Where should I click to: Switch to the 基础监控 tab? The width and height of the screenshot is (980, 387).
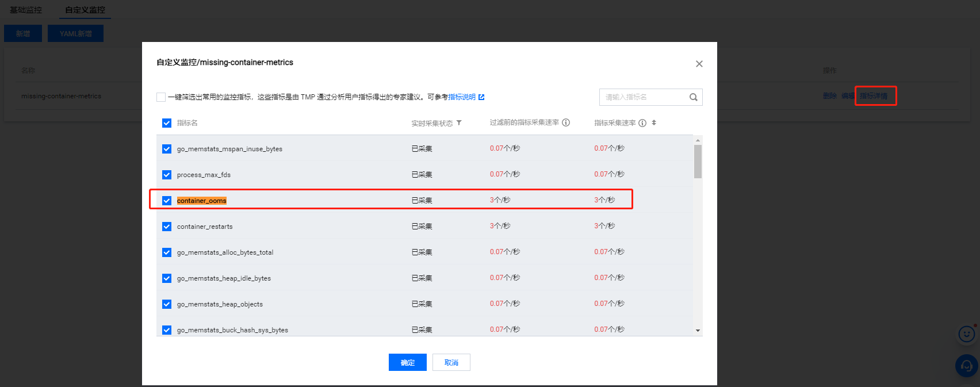tap(26, 10)
